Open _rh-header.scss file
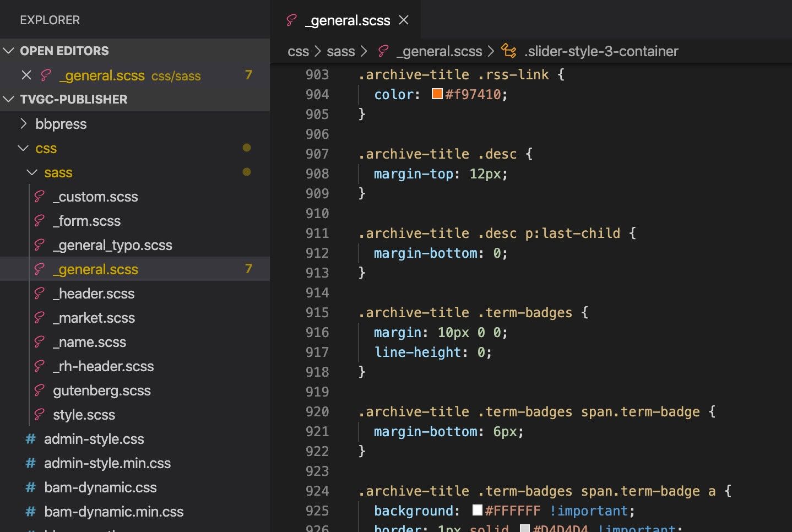 [103, 366]
